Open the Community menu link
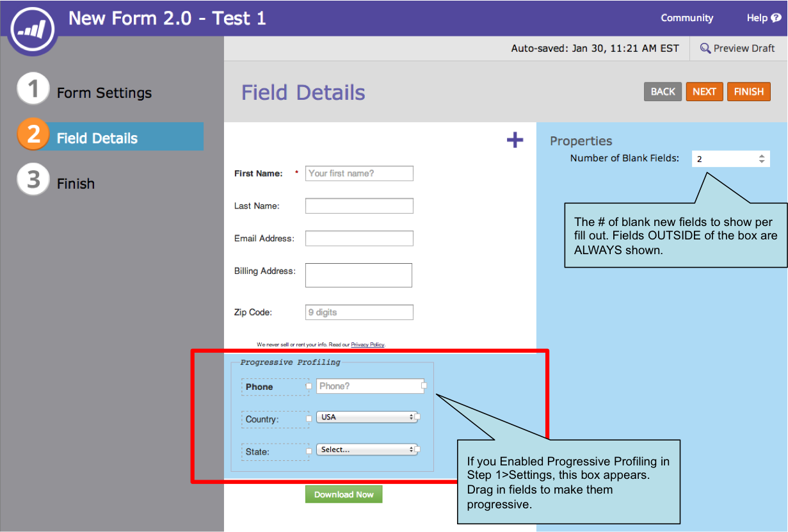 coord(687,18)
